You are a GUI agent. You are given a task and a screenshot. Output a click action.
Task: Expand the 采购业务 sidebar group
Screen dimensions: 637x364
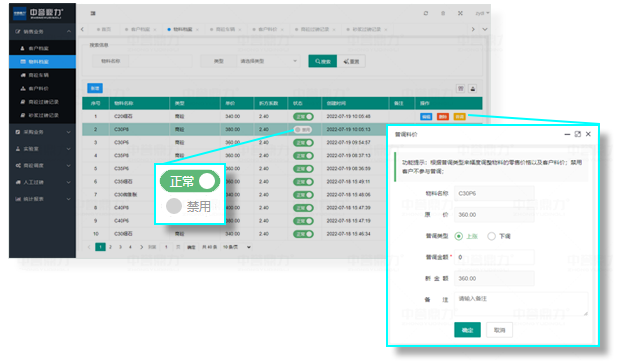[x=42, y=132]
